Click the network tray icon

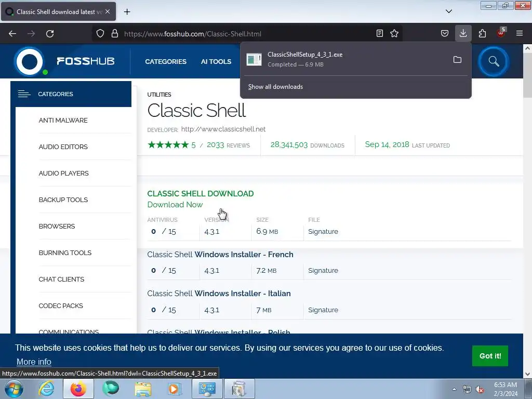[x=467, y=390]
